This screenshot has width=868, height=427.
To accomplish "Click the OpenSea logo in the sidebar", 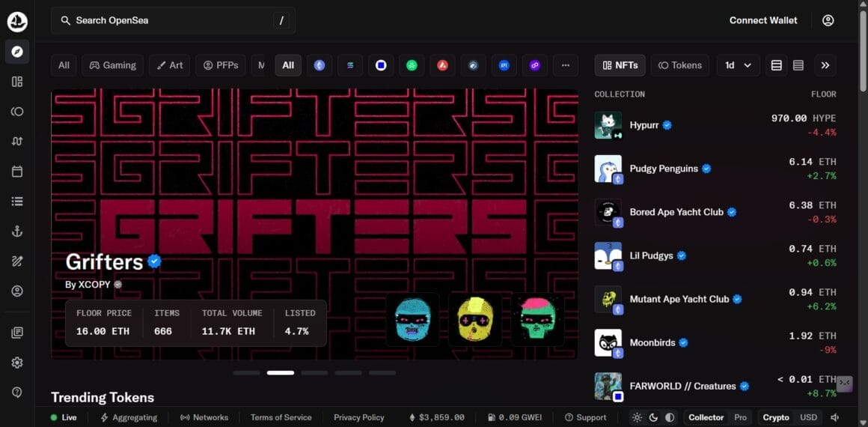I will point(17,22).
